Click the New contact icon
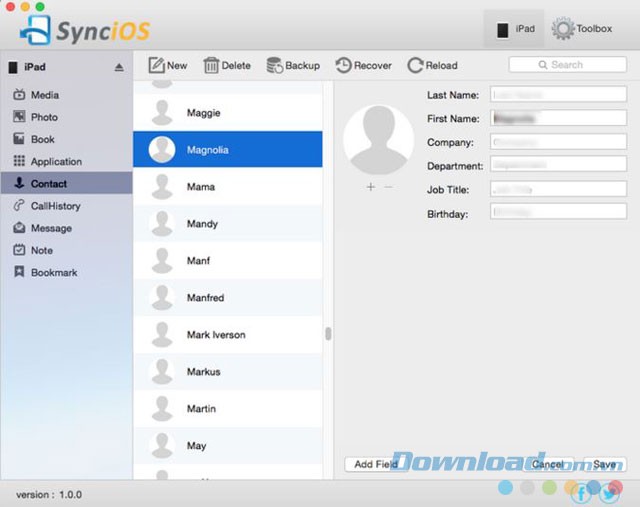640x507 pixels. pos(157,65)
